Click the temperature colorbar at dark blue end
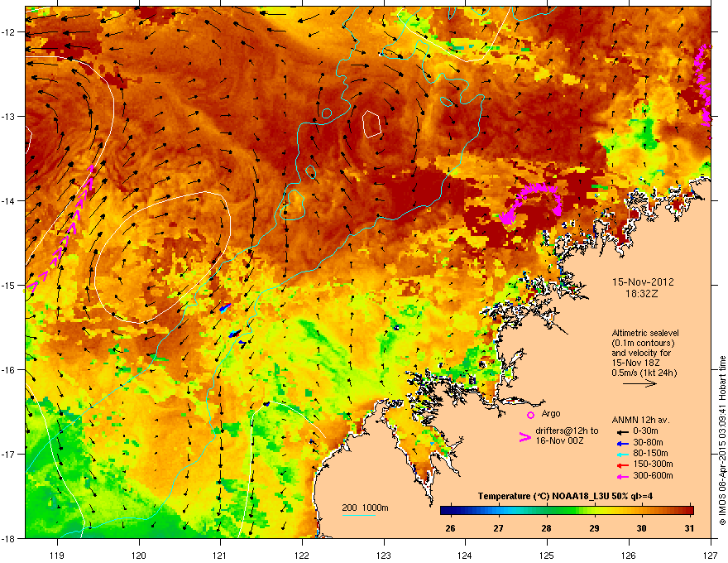This screenshot has height=563, width=728. (x=448, y=511)
